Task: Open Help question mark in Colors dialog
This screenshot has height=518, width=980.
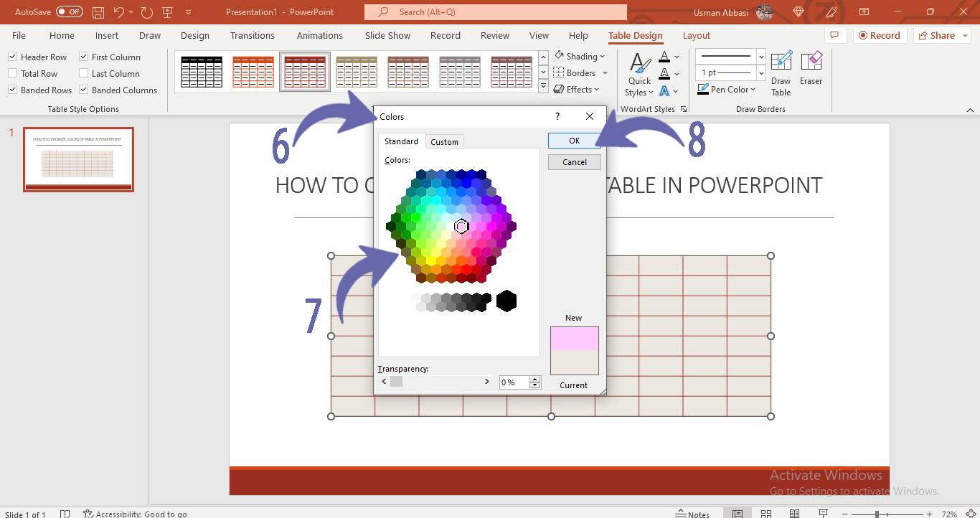Action: [557, 116]
